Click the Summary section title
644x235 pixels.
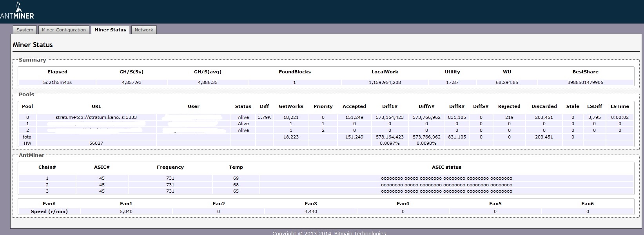(33, 60)
